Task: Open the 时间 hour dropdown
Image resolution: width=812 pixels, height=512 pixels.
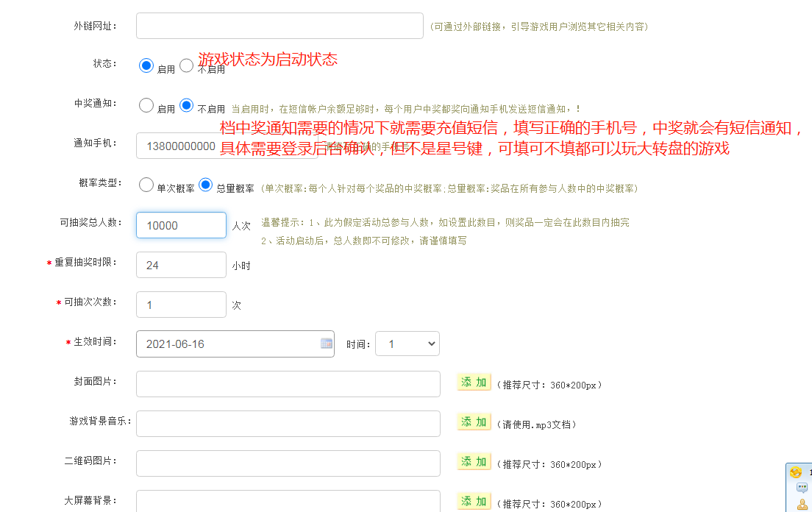Action: point(407,344)
